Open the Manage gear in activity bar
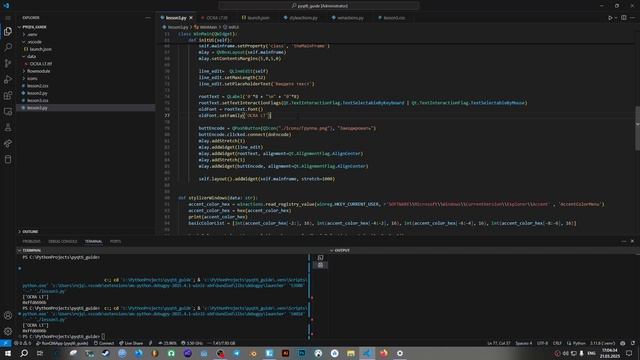640x360 pixels. tap(8, 331)
